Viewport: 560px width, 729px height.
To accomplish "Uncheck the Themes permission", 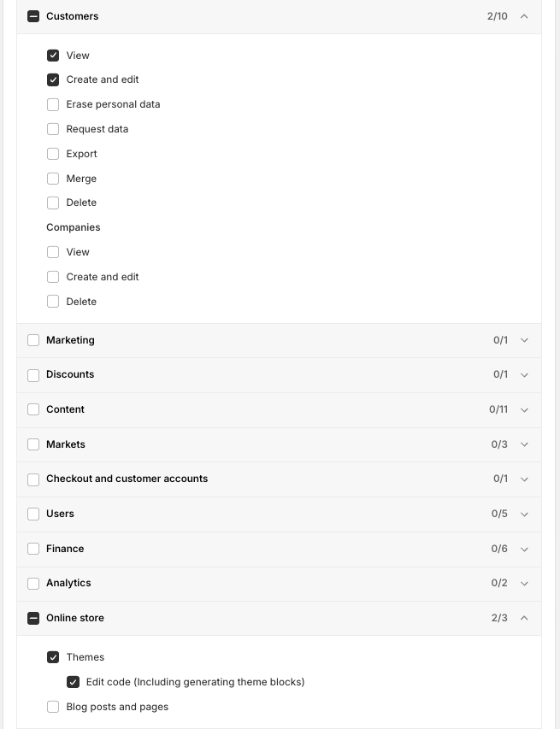I will [53, 657].
